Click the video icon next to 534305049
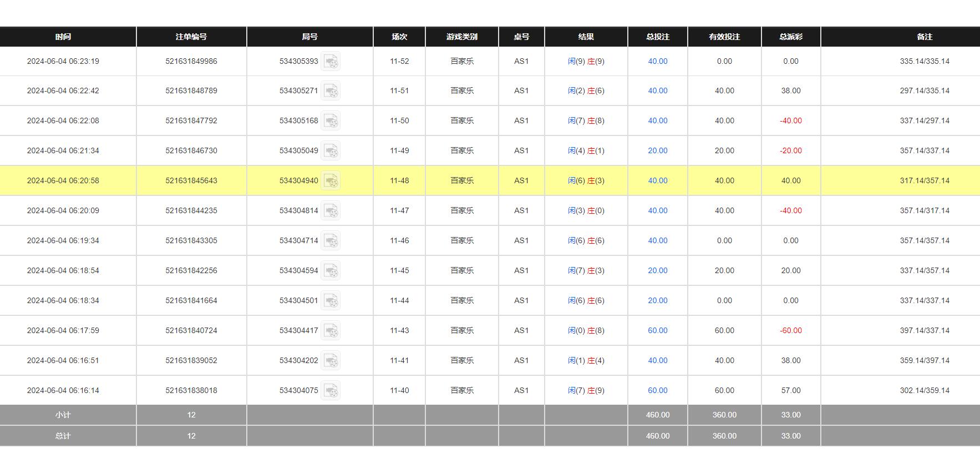The width and height of the screenshot is (980, 458). tap(331, 151)
